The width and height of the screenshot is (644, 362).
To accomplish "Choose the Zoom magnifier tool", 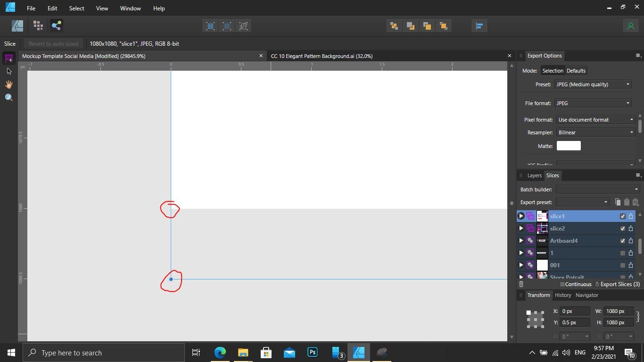I will tap(8, 98).
